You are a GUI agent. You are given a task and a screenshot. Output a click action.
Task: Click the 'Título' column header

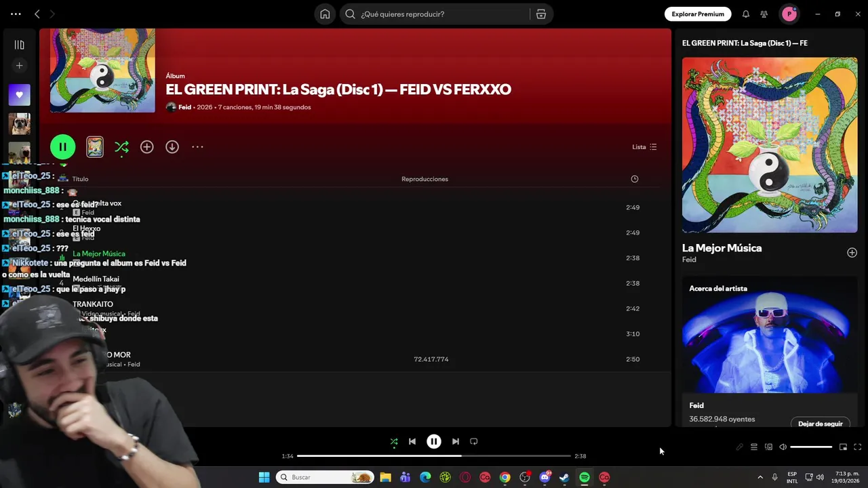point(80,179)
